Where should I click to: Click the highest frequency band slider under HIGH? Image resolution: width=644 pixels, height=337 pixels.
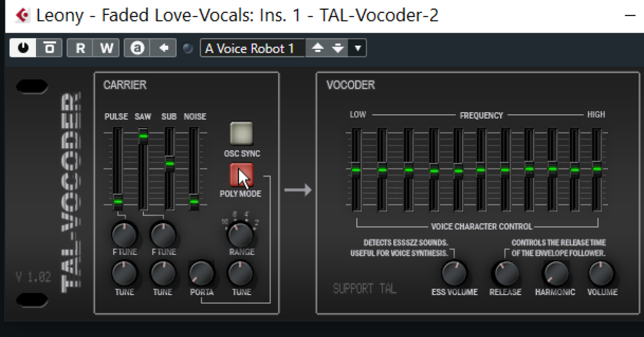[x=597, y=169]
